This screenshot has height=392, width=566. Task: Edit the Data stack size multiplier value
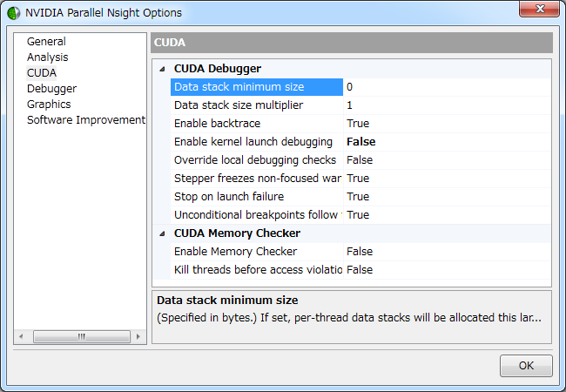pos(444,105)
